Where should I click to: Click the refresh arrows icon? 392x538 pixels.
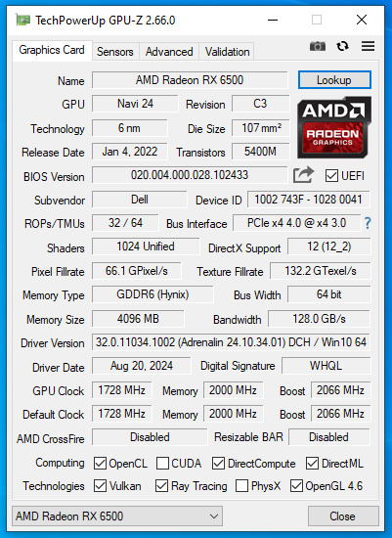click(342, 46)
